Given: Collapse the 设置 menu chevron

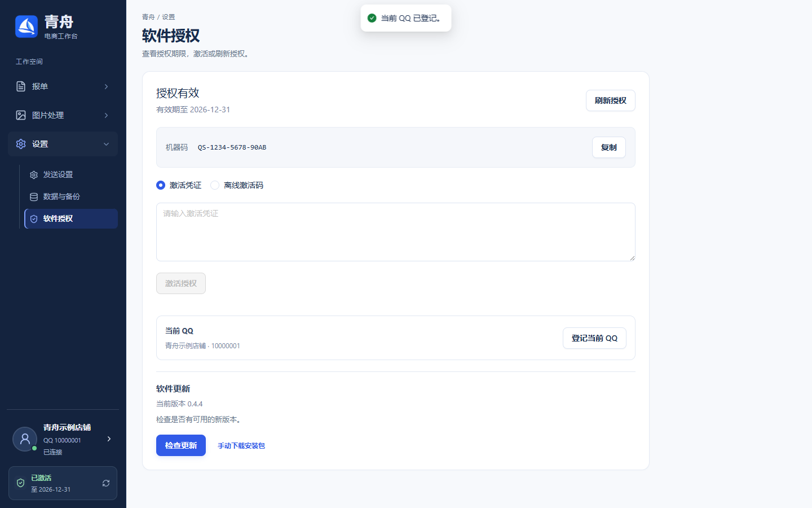Looking at the screenshot, I should point(106,144).
